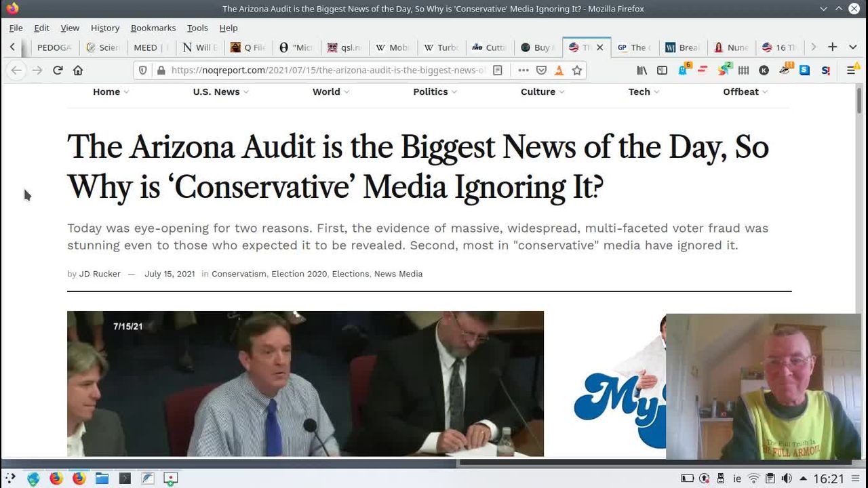Open a new browser tab
The width and height of the screenshot is (868, 488).
pos(832,47)
